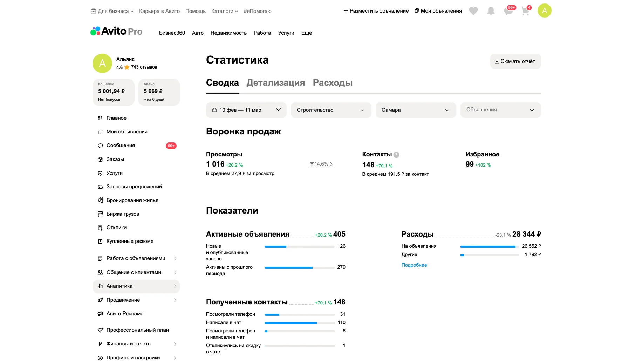
Task: Click Аванс balance card
Action: tap(159, 92)
